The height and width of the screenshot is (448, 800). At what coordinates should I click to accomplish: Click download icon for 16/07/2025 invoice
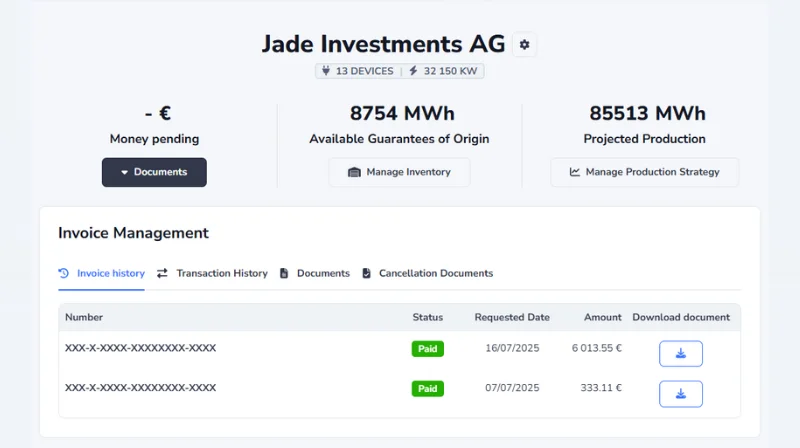[x=681, y=354]
